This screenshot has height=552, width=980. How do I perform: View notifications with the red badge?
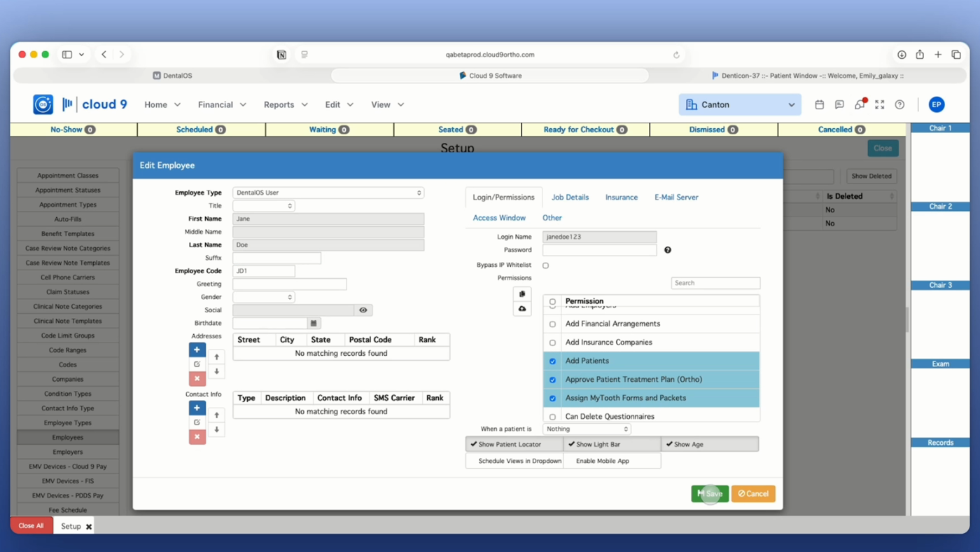pyautogui.click(x=860, y=104)
